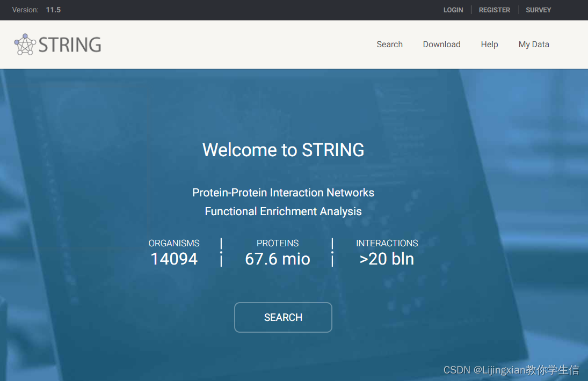Click the ORGANISMS label
The height and width of the screenshot is (381, 588).
pos(174,243)
